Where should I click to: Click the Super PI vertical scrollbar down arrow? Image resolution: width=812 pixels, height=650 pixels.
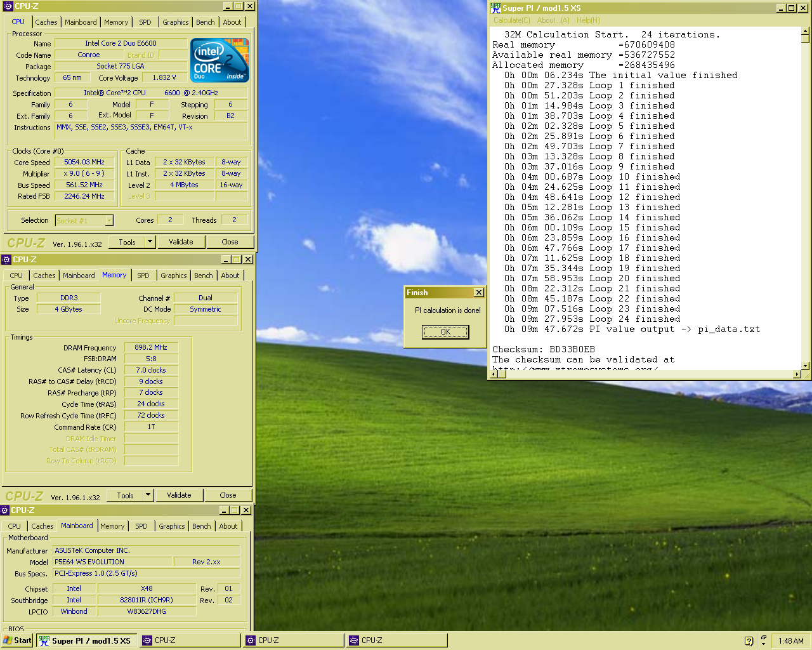(x=806, y=366)
